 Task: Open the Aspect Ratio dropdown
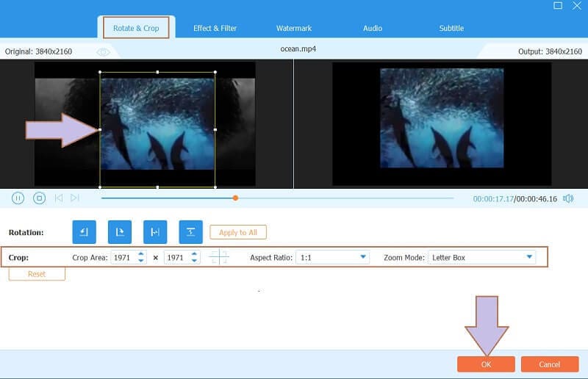333,258
